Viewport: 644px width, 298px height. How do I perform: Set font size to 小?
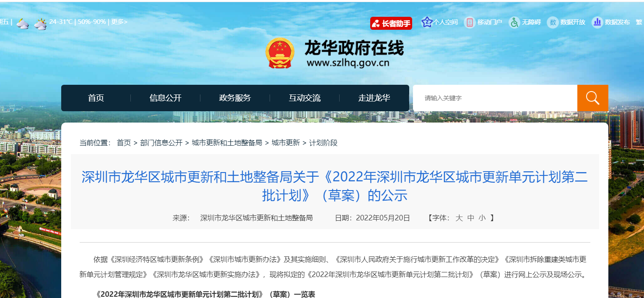[482, 218]
